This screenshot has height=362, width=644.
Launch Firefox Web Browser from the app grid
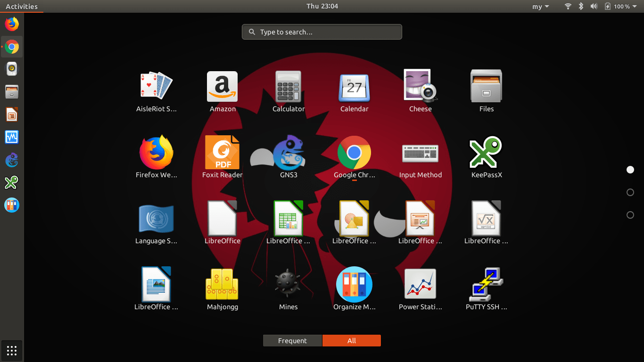[x=157, y=153]
